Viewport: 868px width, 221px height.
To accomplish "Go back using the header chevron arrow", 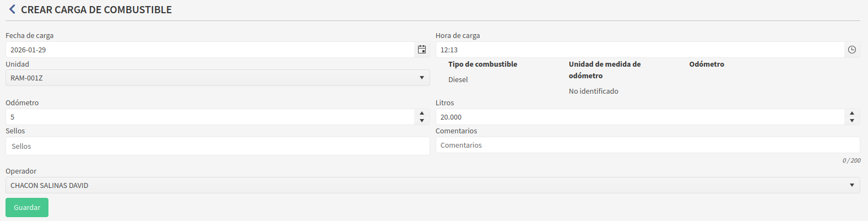I will point(12,9).
